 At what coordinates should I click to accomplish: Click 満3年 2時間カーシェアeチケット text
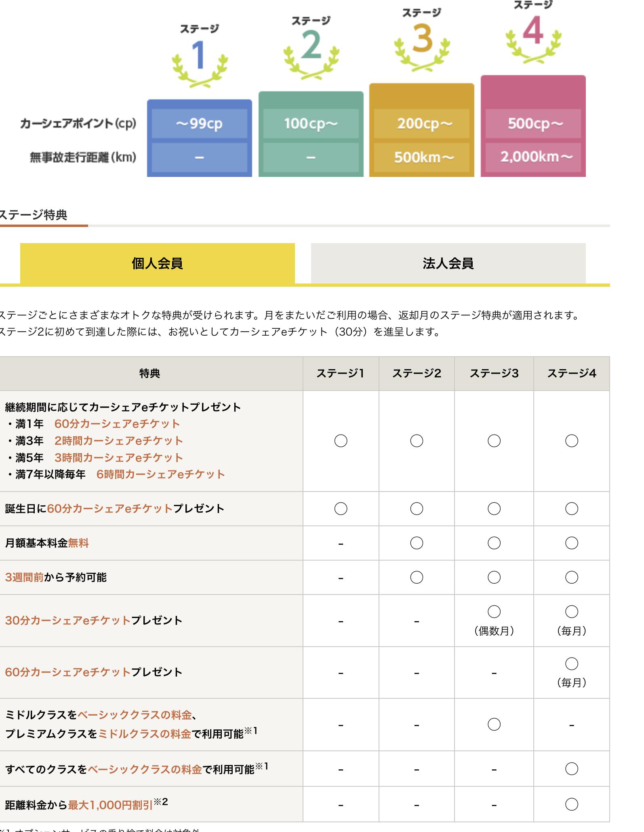(x=95, y=441)
